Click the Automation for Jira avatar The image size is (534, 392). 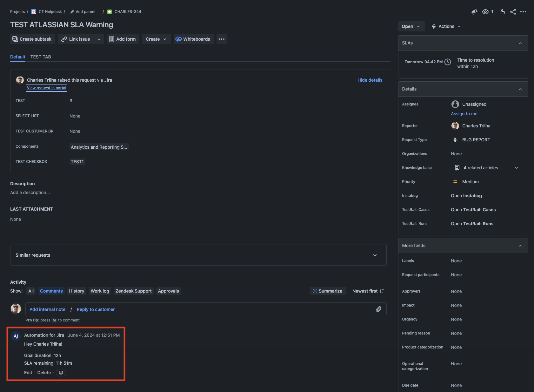coord(16,336)
